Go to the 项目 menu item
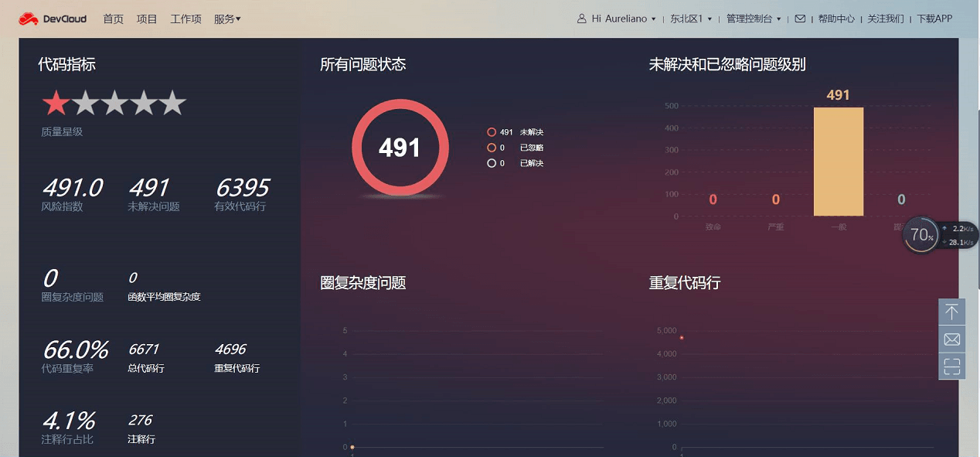The width and height of the screenshot is (980, 457). pos(147,19)
